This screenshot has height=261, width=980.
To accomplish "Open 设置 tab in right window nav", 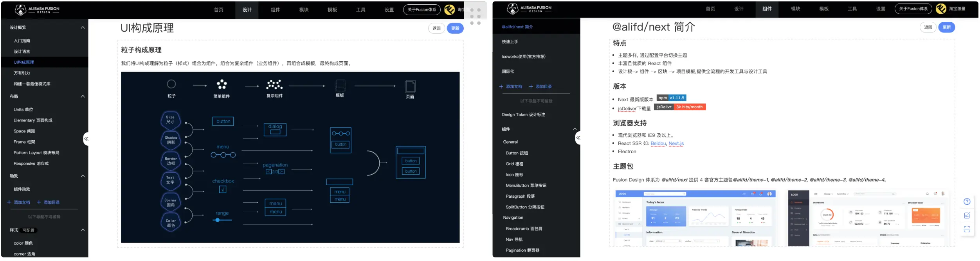I will coord(881,9).
